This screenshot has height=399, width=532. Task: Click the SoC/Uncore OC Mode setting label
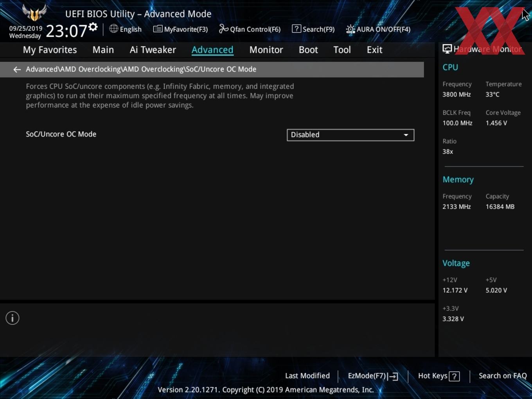[61, 134]
